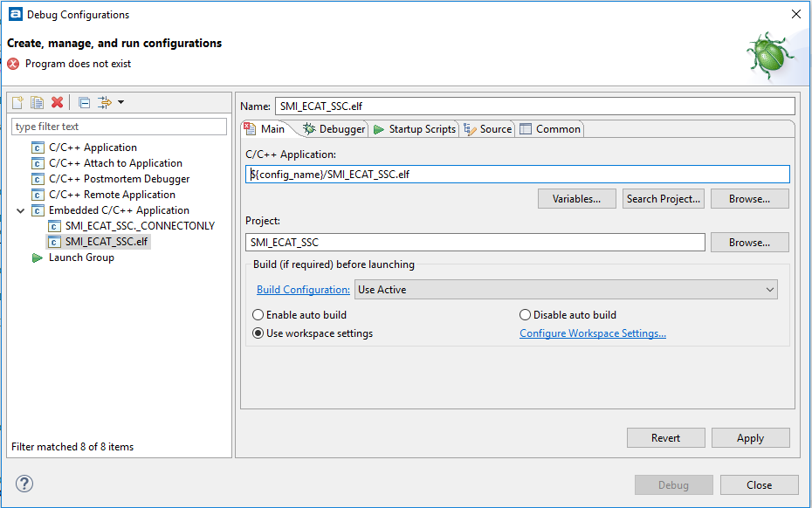Open the Build Configuration dropdown
This screenshot has width=812, height=508.
click(566, 290)
